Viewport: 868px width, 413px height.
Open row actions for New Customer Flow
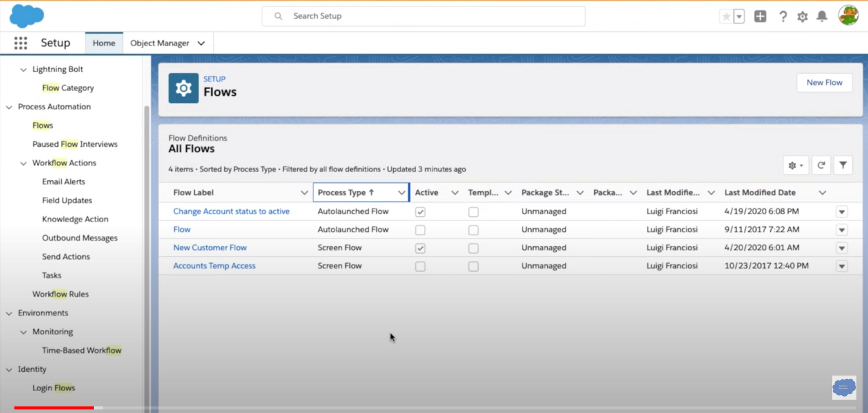842,248
